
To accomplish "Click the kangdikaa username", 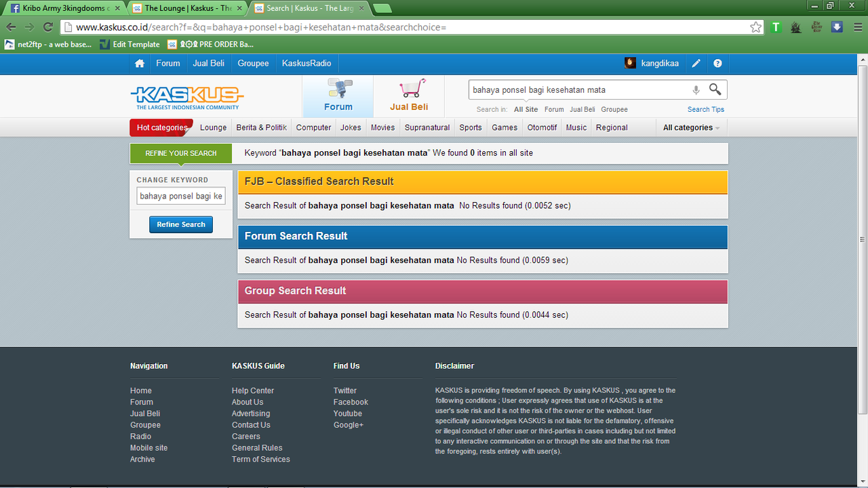I will tap(660, 63).
